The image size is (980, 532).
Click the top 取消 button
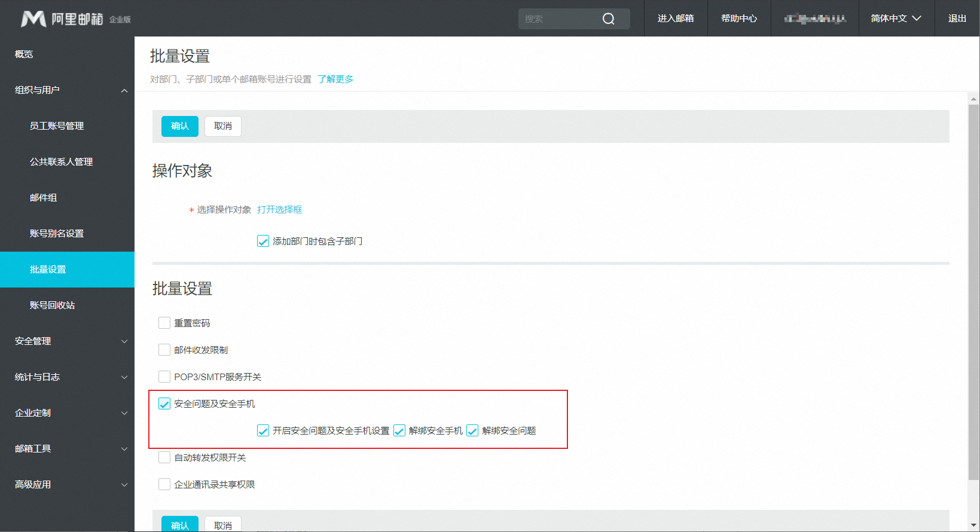point(223,126)
